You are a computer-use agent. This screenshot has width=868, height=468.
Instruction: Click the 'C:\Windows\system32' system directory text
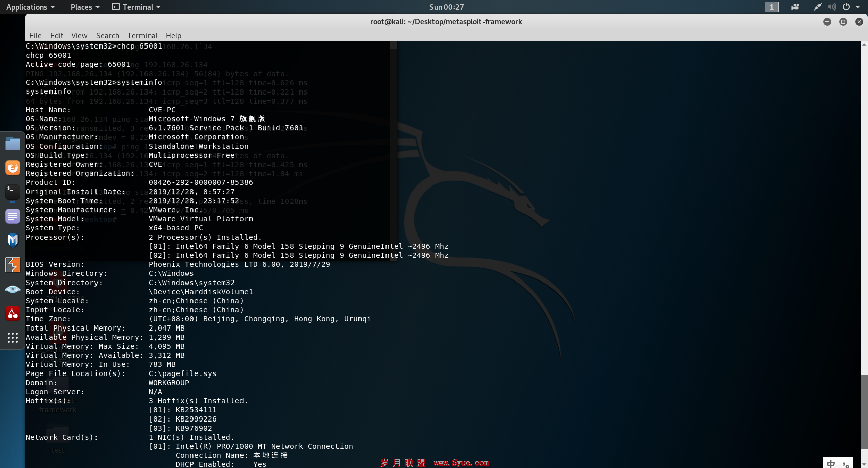(x=191, y=283)
